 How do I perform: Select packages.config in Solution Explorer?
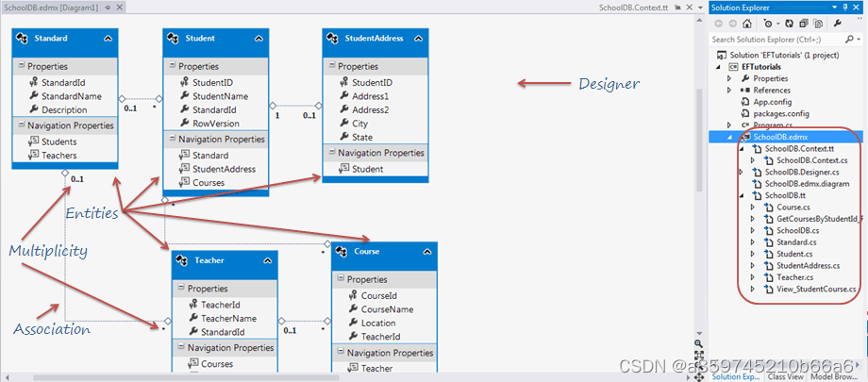pyautogui.click(x=781, y=113)
